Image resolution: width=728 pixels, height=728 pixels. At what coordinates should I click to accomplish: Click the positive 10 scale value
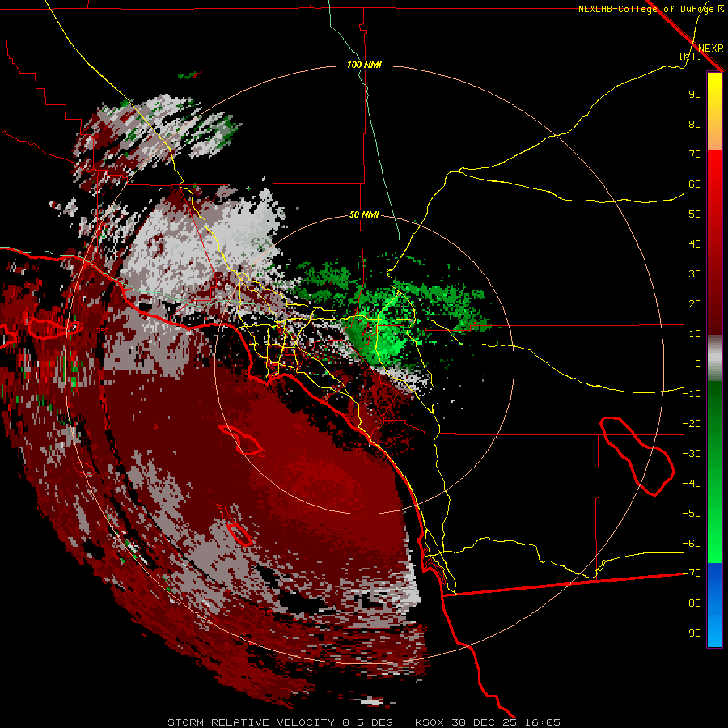695,334
